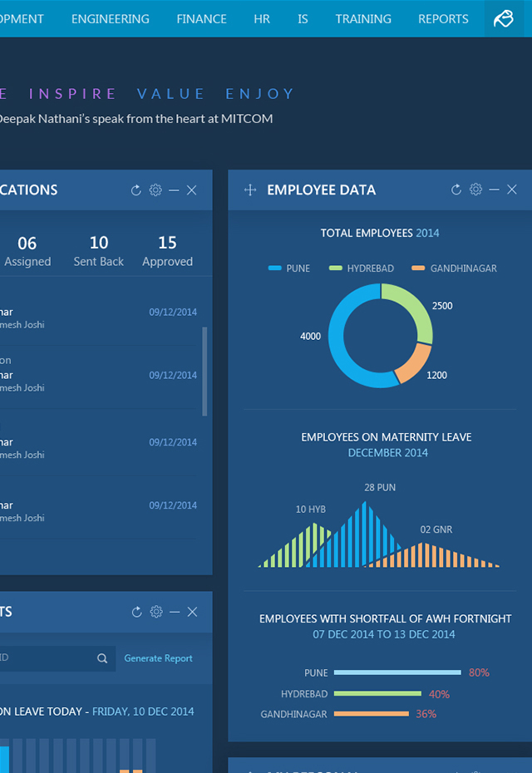Click the bird logo icon in top navigation
532x773 pixels.
504,18
